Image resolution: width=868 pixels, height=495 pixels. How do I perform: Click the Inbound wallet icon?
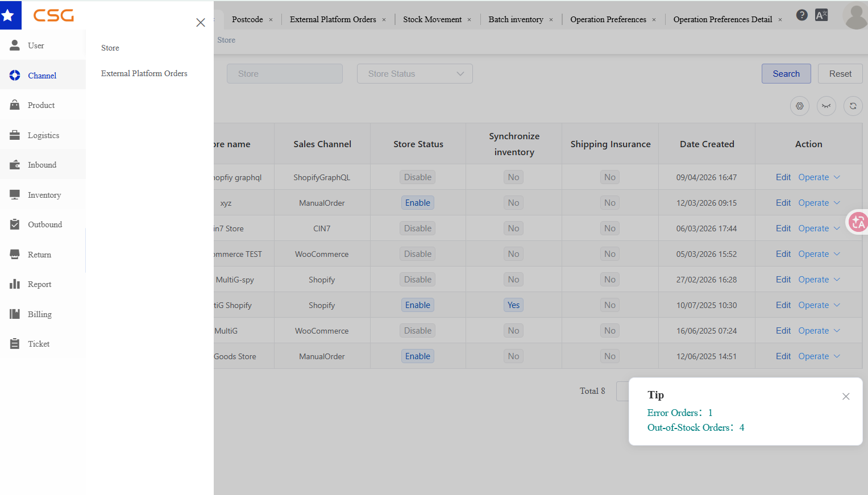point(15,164)
